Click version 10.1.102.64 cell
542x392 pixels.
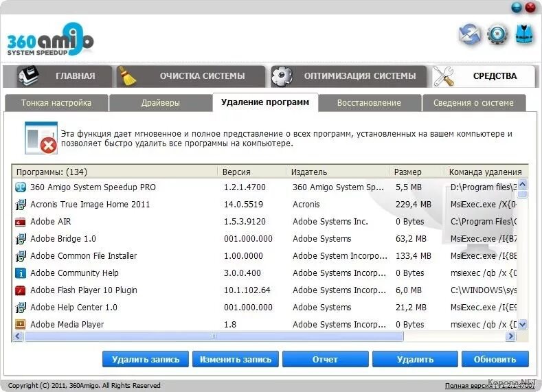247,290
